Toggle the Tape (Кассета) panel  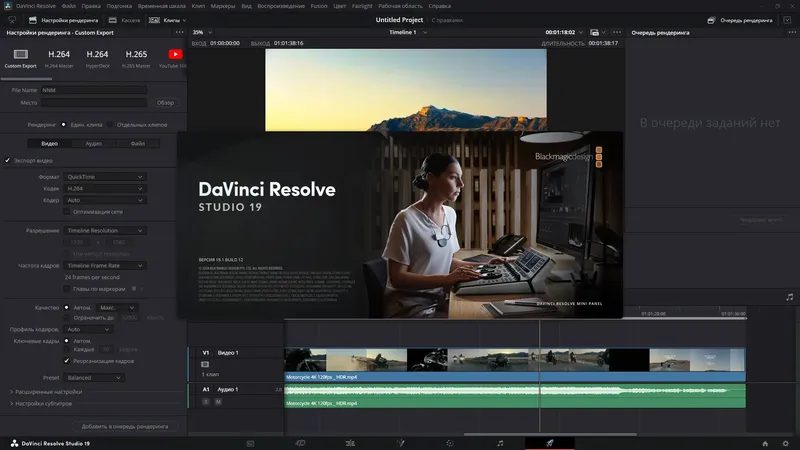124,20
